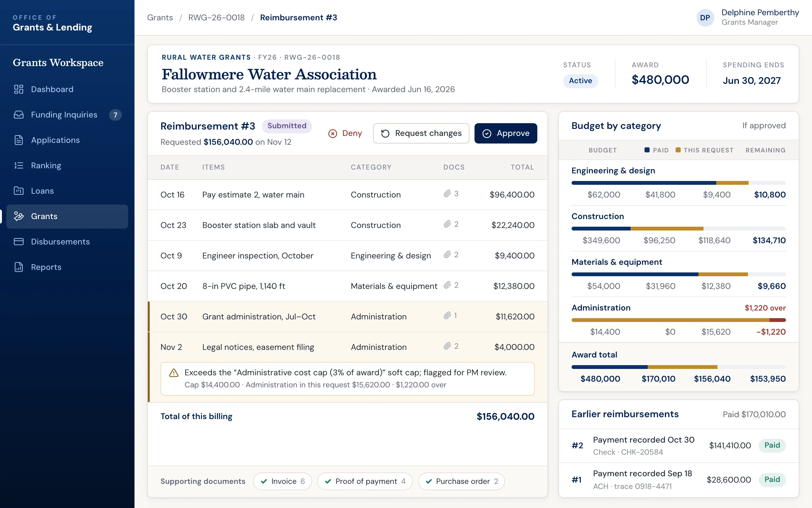Click the Request changes button
The image size is (812, 508).
coord(421,133)
